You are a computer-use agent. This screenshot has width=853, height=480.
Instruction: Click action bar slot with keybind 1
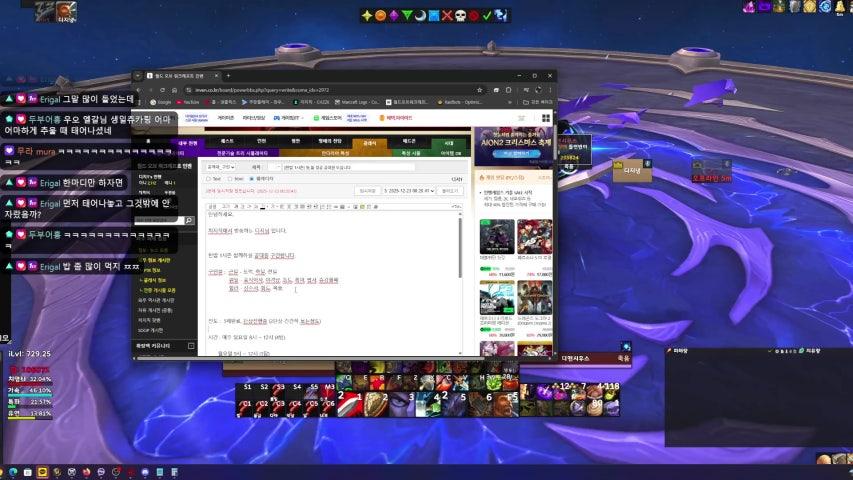click(x=349, y=404)
